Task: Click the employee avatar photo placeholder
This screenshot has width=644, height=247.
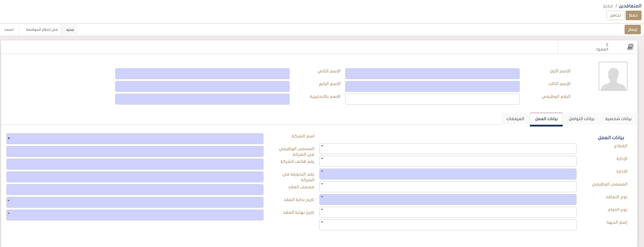Action: [613, 76]
